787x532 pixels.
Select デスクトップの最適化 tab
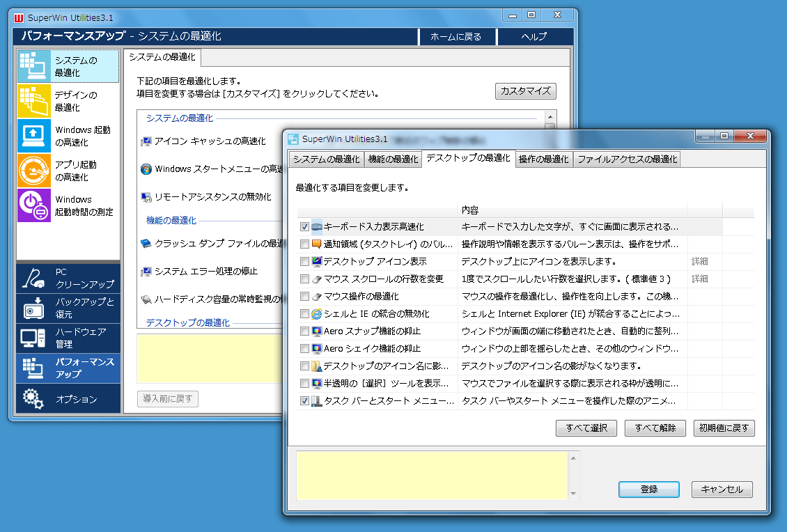point(468,158)
